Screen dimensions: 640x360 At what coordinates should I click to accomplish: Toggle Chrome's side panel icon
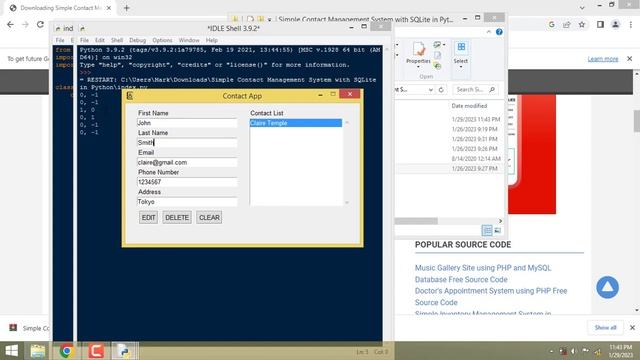(600, 24)
